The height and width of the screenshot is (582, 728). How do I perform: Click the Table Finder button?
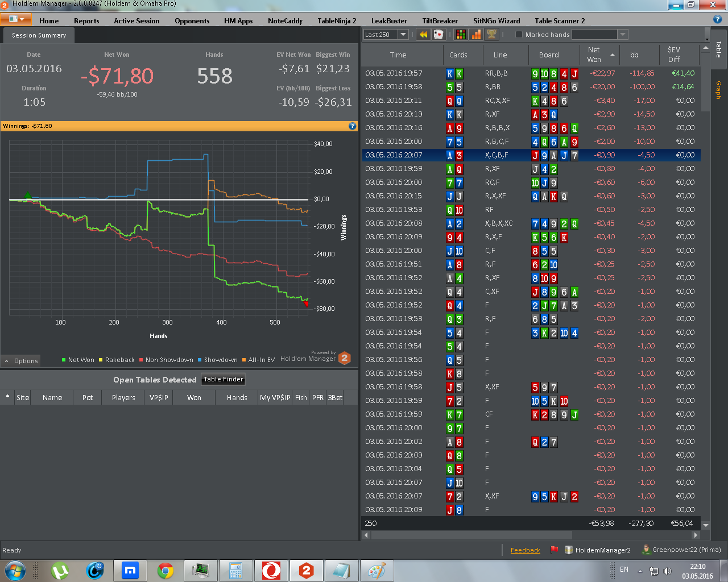click(224, 379)
